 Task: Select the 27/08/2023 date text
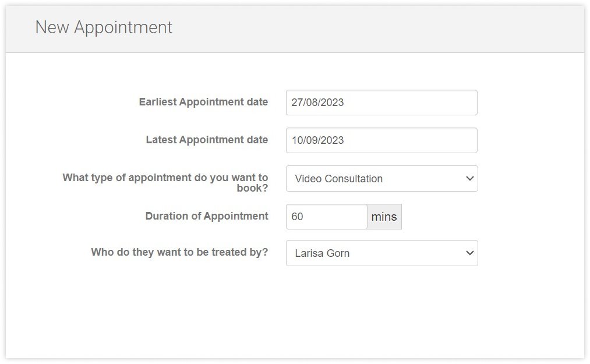[317, 103]
